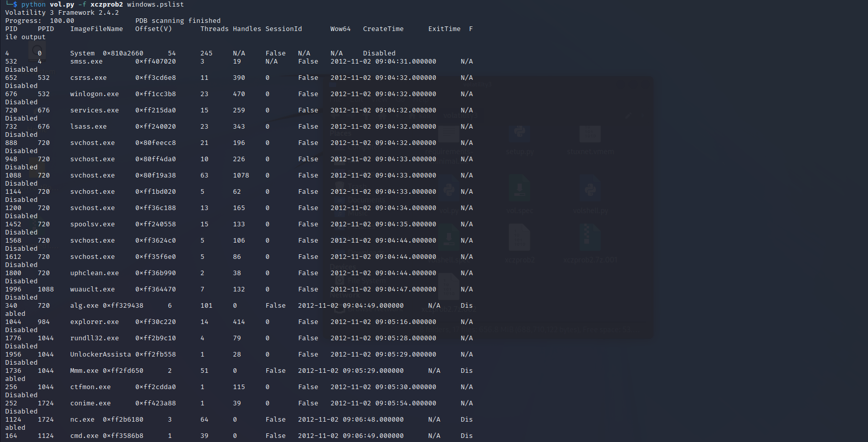Click xczprob2 file icon in background file manager
The image size is (868, 442).
pos(519,238)
